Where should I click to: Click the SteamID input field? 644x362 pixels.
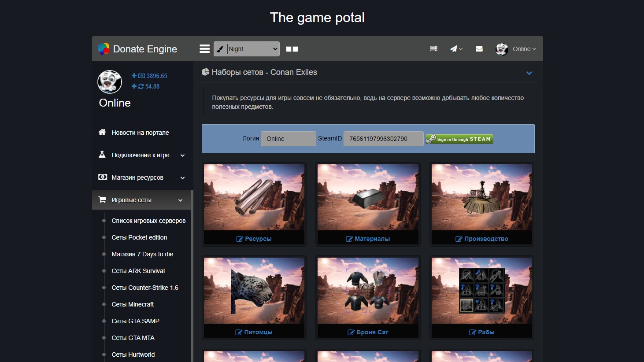tap(383, 139)
